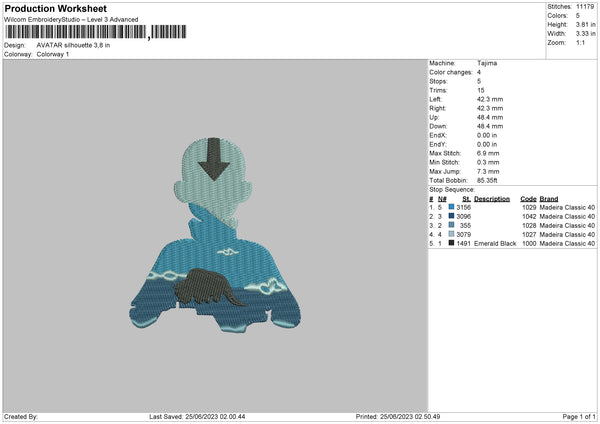Click thread code 1029
The image size is (600, 424).
(x=529, y=207)
